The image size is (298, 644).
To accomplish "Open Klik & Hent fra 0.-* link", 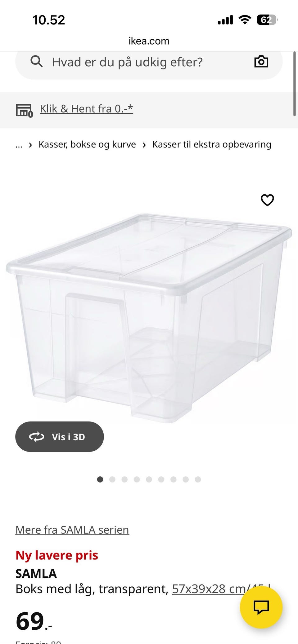I will click(86, 109).
